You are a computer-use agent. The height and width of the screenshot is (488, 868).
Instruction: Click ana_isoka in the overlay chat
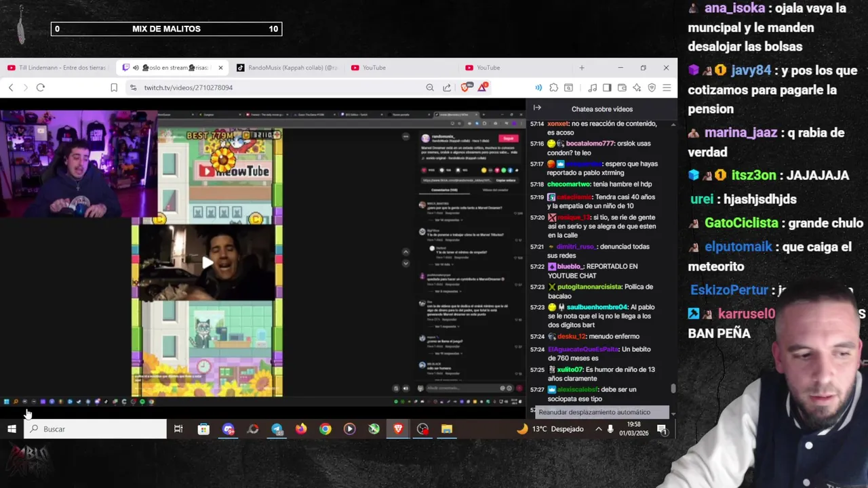(734, 9)
